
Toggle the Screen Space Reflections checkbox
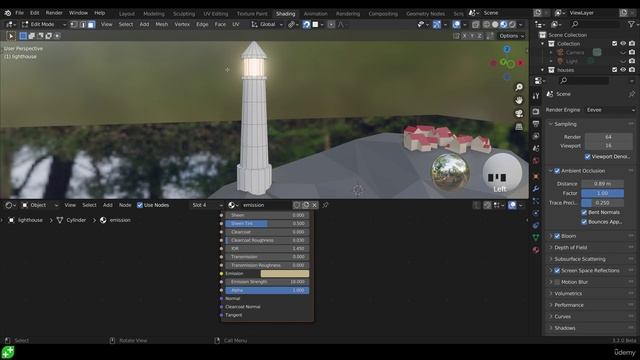coord(557,270)
